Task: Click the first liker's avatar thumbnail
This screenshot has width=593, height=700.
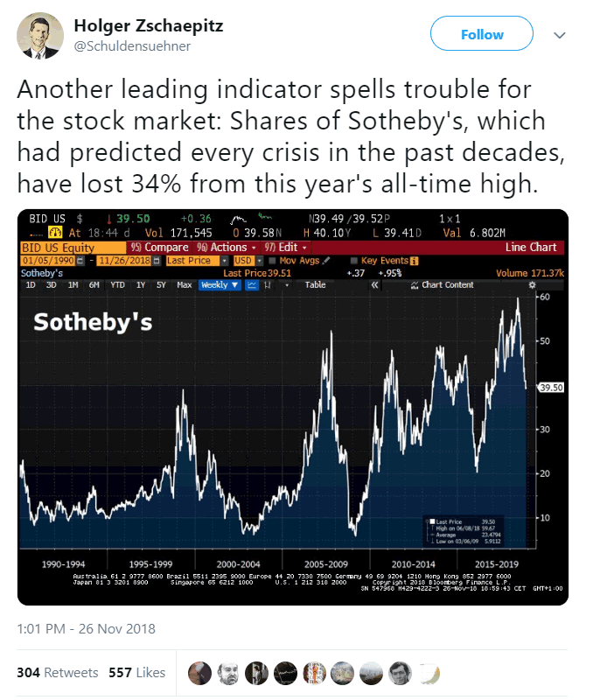Action: [200, 672]
